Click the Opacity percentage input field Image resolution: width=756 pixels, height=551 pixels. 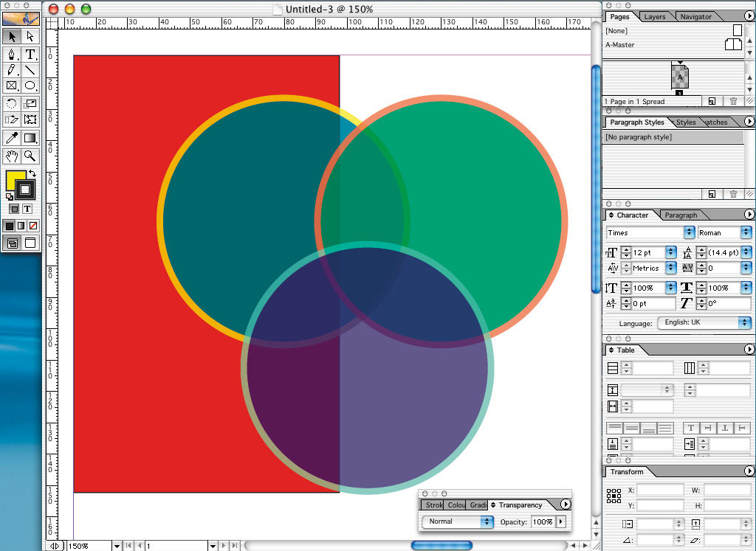click(x=542, y=521)
